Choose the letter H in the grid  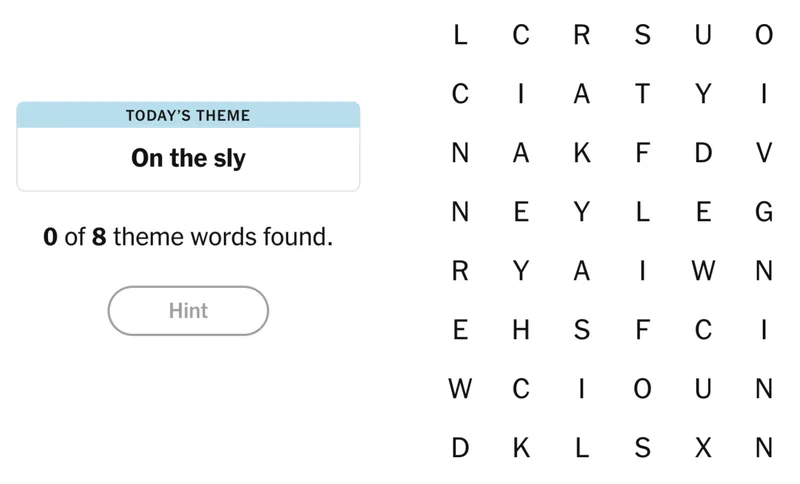[x=521, y=331]
